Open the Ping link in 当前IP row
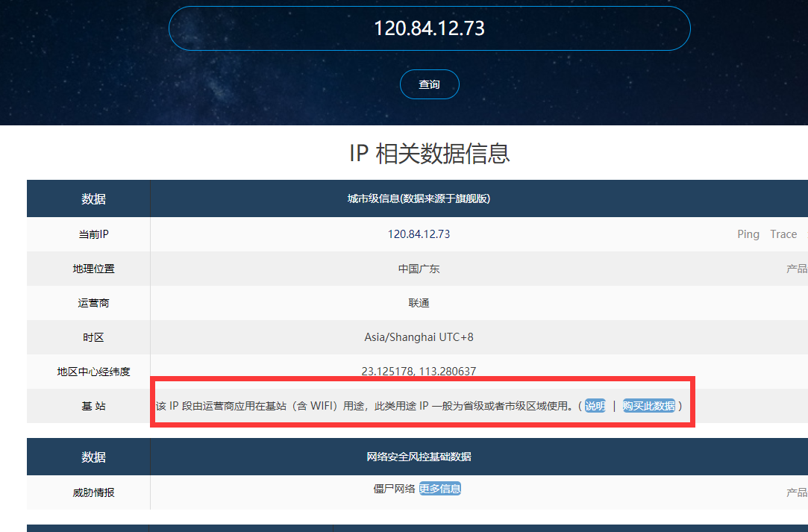This screenshot has height=532, width=808. click(748, 234)
